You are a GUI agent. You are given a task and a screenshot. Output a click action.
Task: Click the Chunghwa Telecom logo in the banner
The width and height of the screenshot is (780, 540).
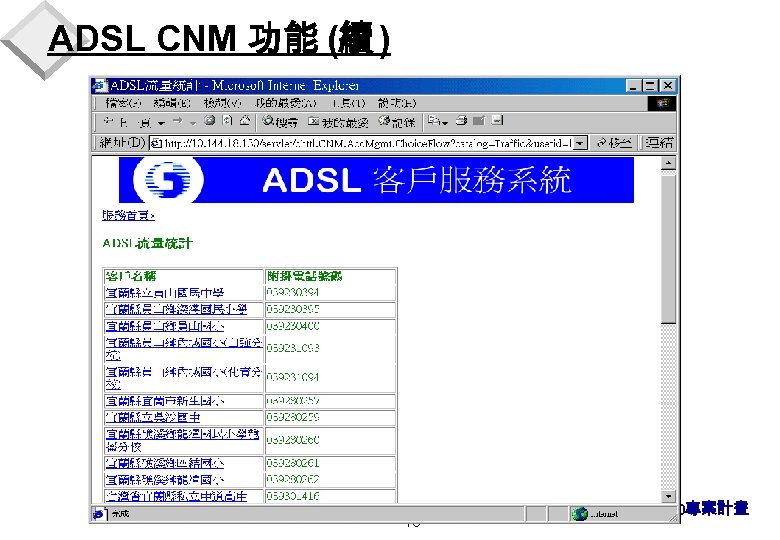click(168, 180)
